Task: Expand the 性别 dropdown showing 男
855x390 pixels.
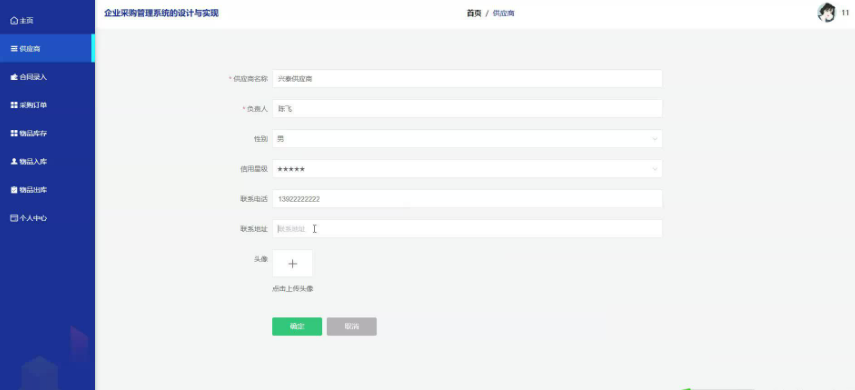Action: click(x=467, y=139)
